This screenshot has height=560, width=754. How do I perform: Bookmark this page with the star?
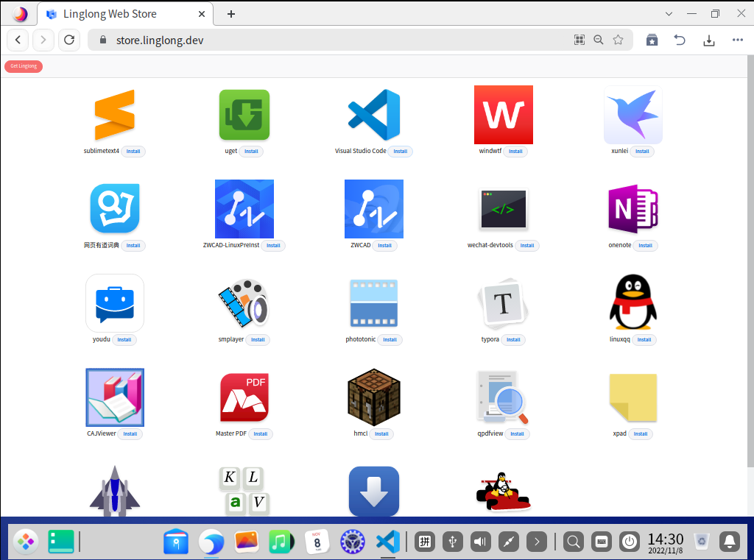pos(618,40)
